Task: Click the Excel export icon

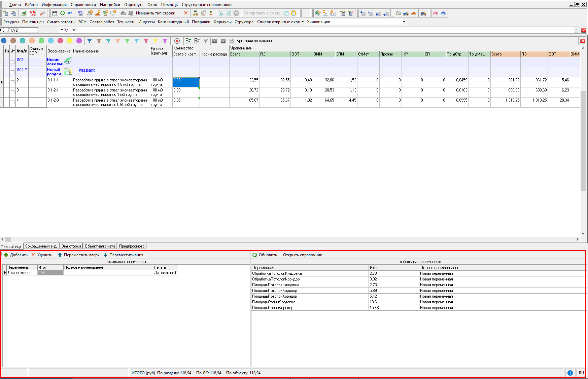Action: click(23, 13)
